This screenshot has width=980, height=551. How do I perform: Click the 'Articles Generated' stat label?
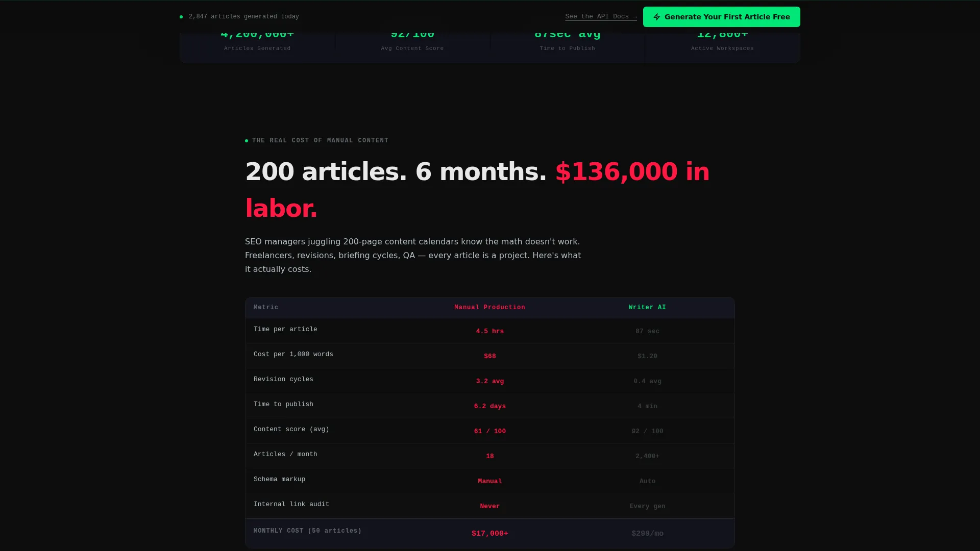[257, 48]
